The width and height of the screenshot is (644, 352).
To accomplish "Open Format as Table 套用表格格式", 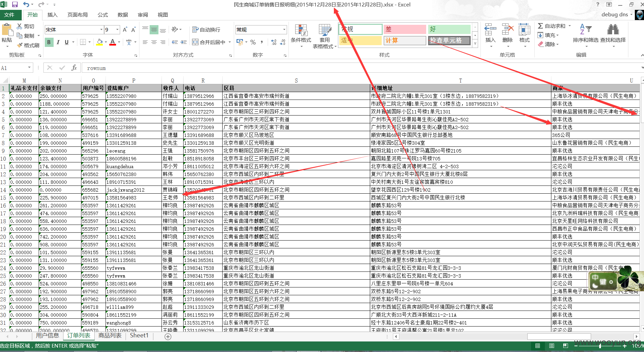I will pyautogui.click(x=325, y=36).
